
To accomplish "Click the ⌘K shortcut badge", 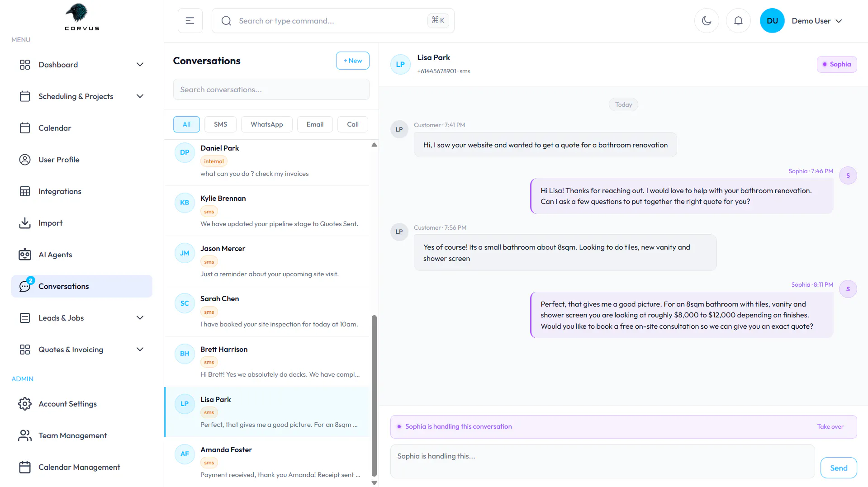I will tap(438, 20).
